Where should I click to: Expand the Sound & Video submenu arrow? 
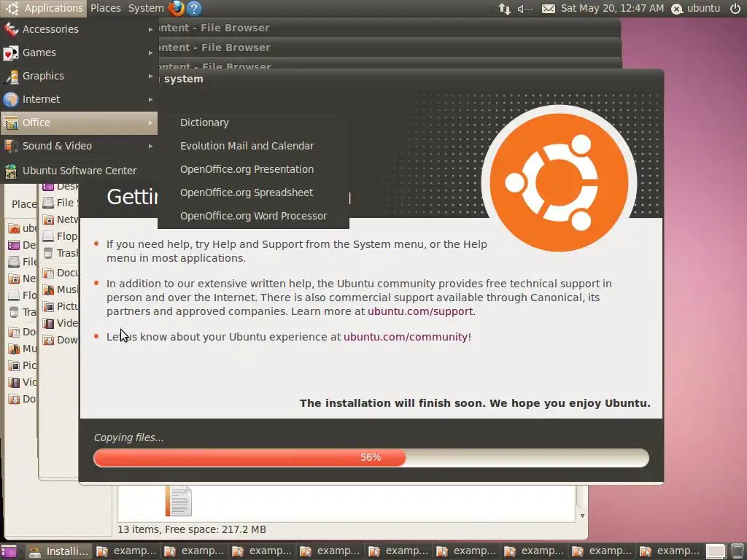150,146
